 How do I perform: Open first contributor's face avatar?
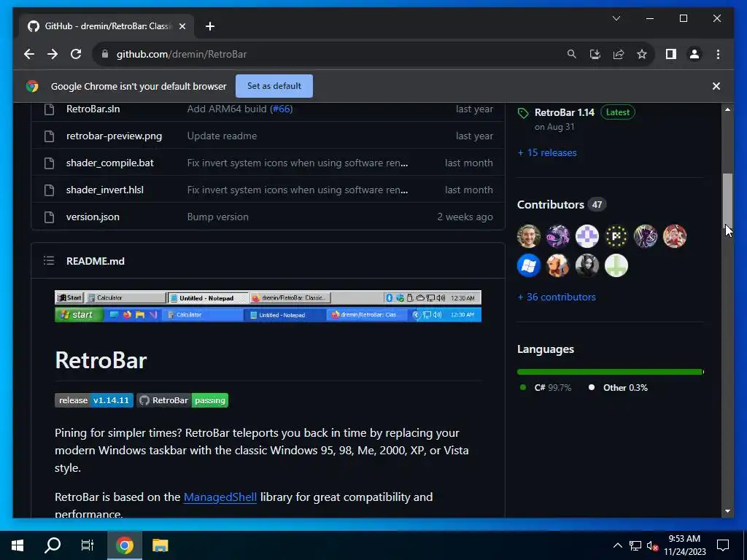tap(529, 236)
